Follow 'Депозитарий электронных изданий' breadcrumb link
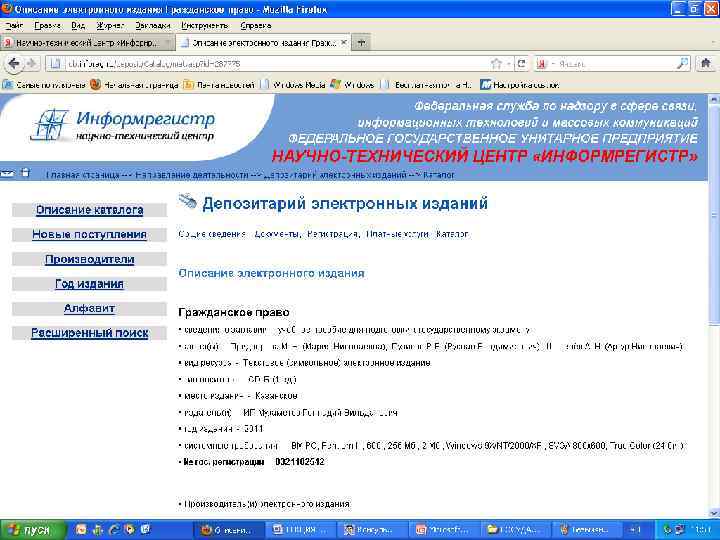The image size is (720, 540). pyautogui.click(x=336, y=175)
